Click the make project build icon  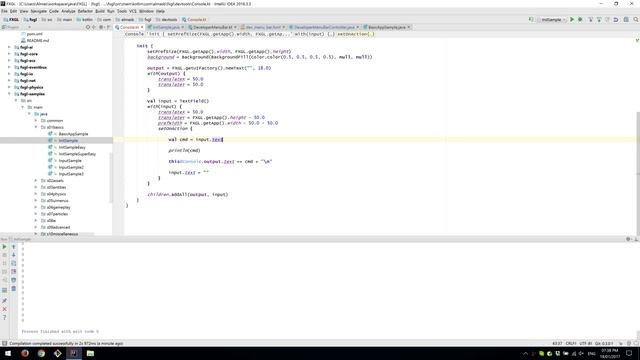[x=531, y=20]
